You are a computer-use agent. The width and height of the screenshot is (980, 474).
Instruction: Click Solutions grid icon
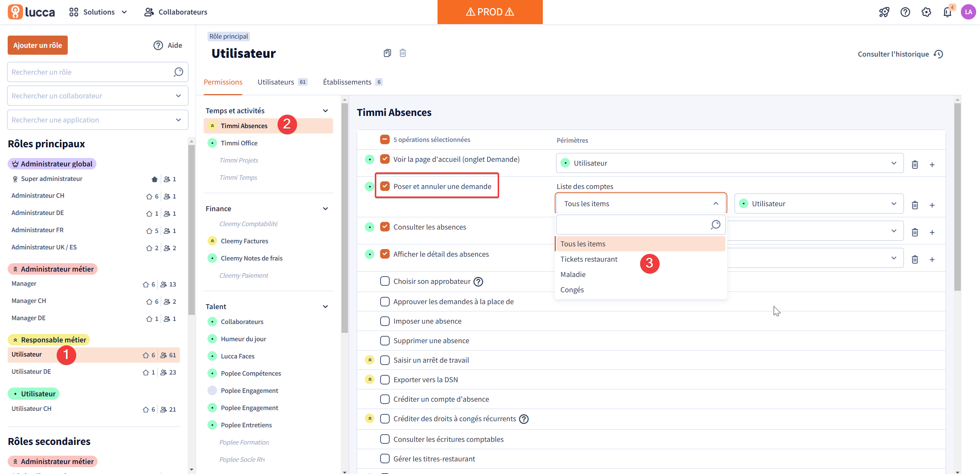73,12
